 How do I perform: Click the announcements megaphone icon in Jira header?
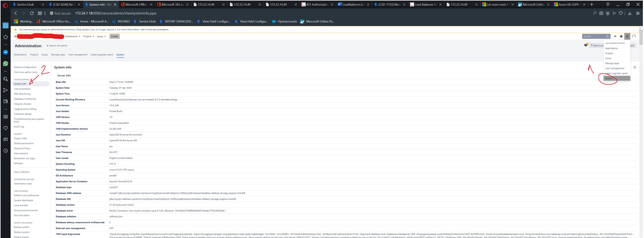pos(615,36)
